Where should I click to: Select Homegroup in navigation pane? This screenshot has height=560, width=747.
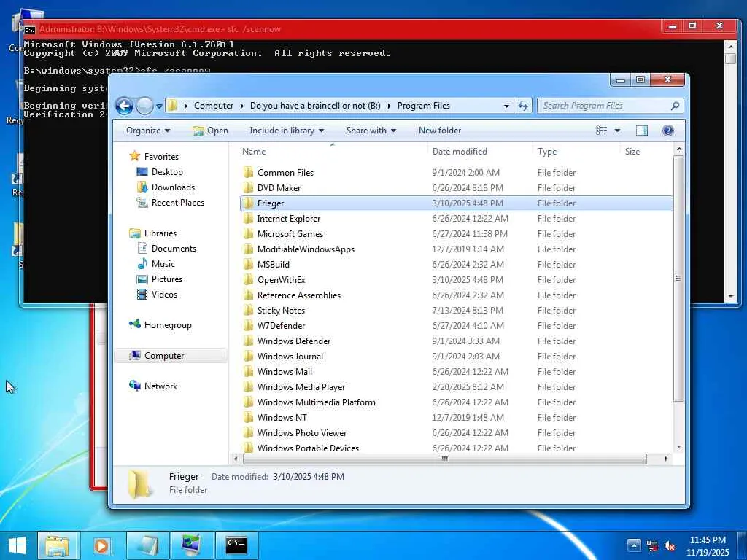point(168,325)
